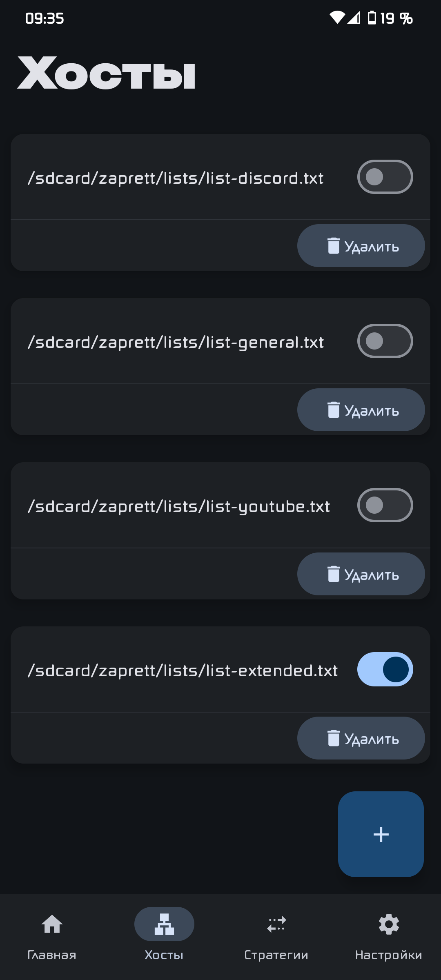Click trash icon for list-general.txt
The height and width of the screenshot is (980, 441).
click(334, 410)
